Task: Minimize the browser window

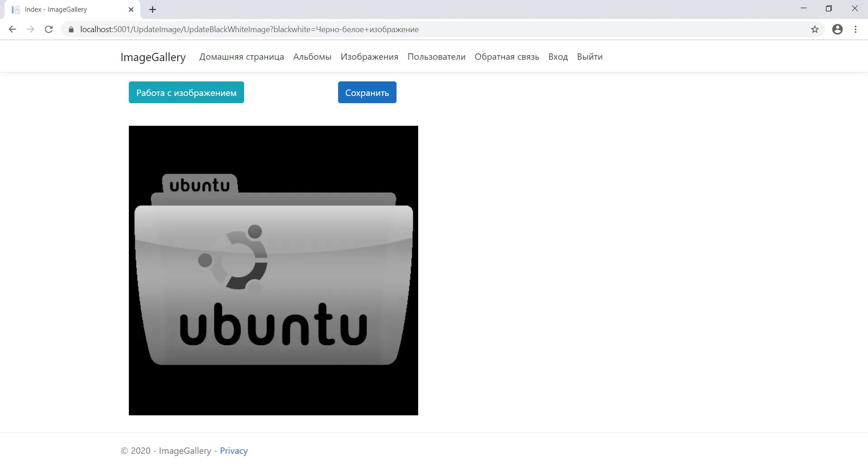Action: (803, 9)
